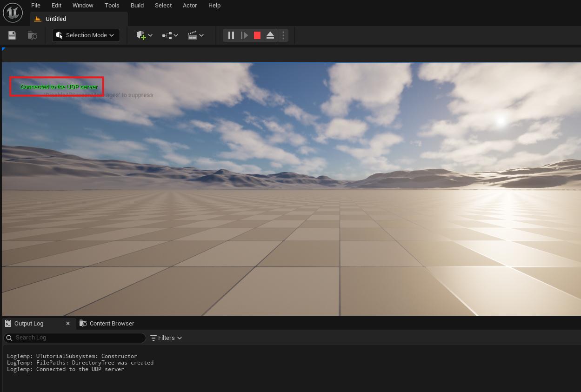581x392 pixels.
Task: Open the play options three-dot menu
Action: pos(283,35)
